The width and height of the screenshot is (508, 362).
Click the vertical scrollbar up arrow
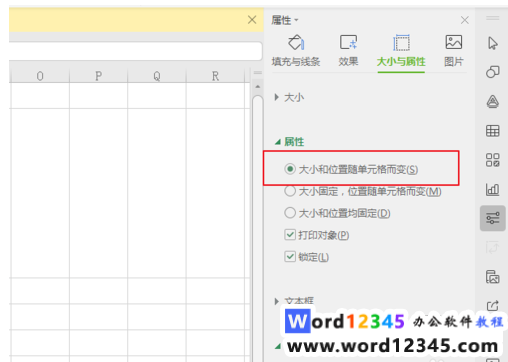257,87
